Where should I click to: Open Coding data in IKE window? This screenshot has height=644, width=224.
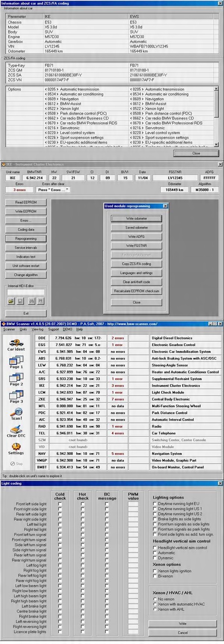coord(26,230)
